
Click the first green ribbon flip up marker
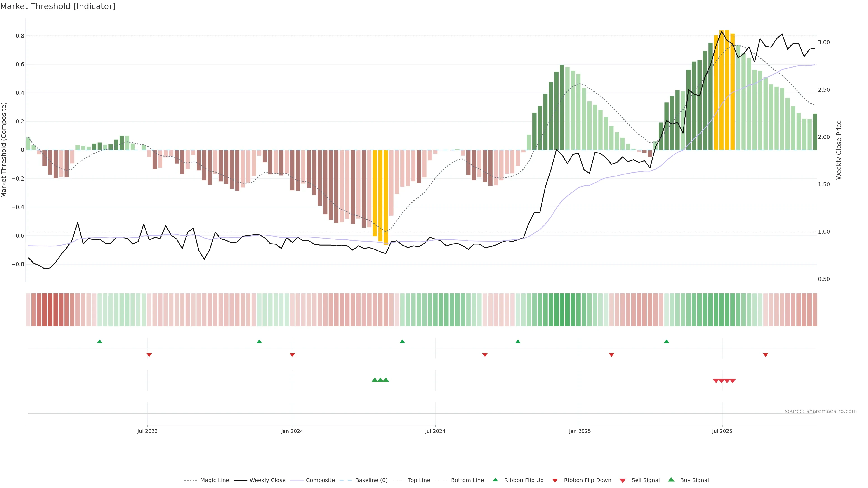(100, 342)
